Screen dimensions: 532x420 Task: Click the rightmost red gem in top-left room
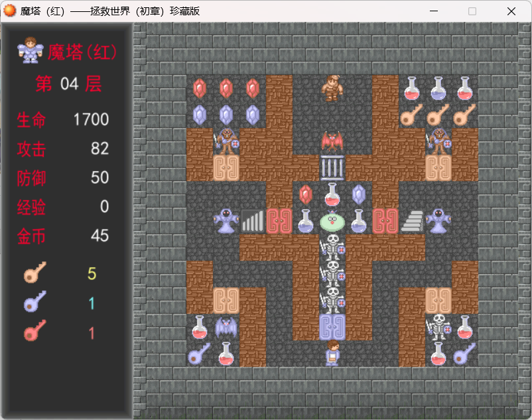pos(253,88)
